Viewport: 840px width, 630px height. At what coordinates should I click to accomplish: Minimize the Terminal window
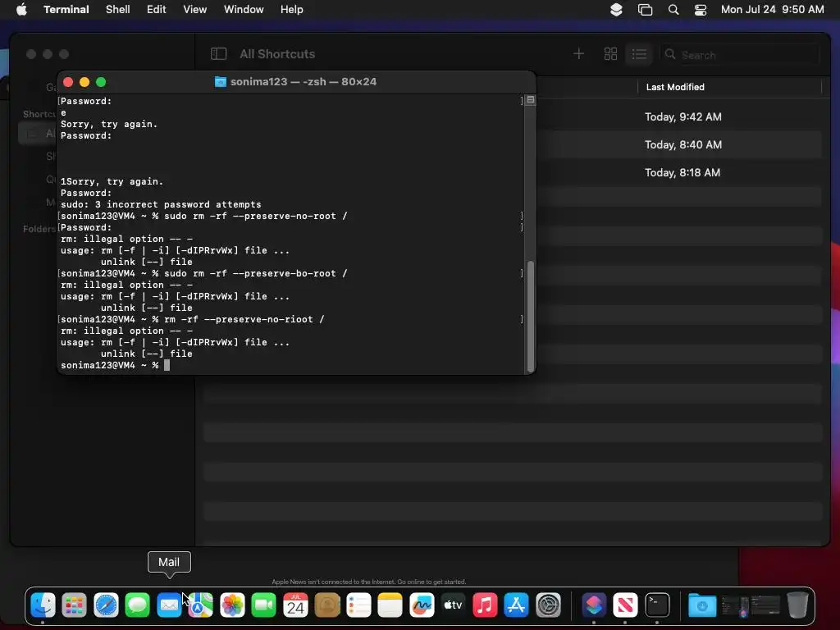84,82
